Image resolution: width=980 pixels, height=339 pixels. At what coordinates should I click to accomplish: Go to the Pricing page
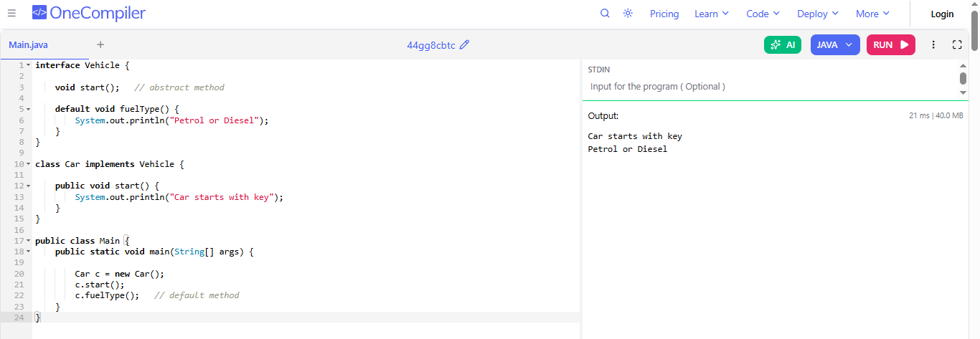point(664,14)
